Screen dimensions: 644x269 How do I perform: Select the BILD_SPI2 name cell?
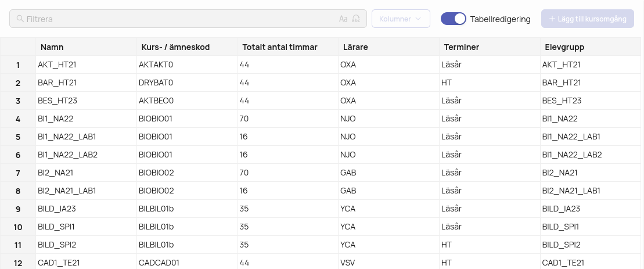(x=87, y=245)
